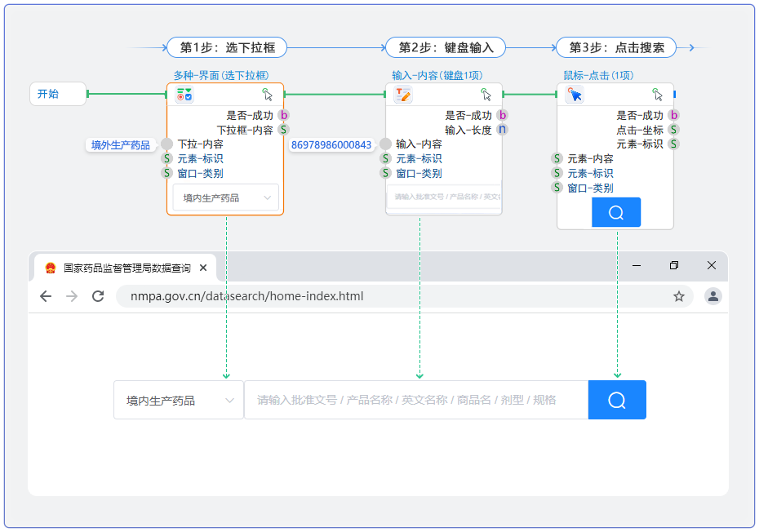Open the 境内生产药品 dropdown inside the step 1 node
This screenshot has width=759, height=532.
[x=226, y=197]
